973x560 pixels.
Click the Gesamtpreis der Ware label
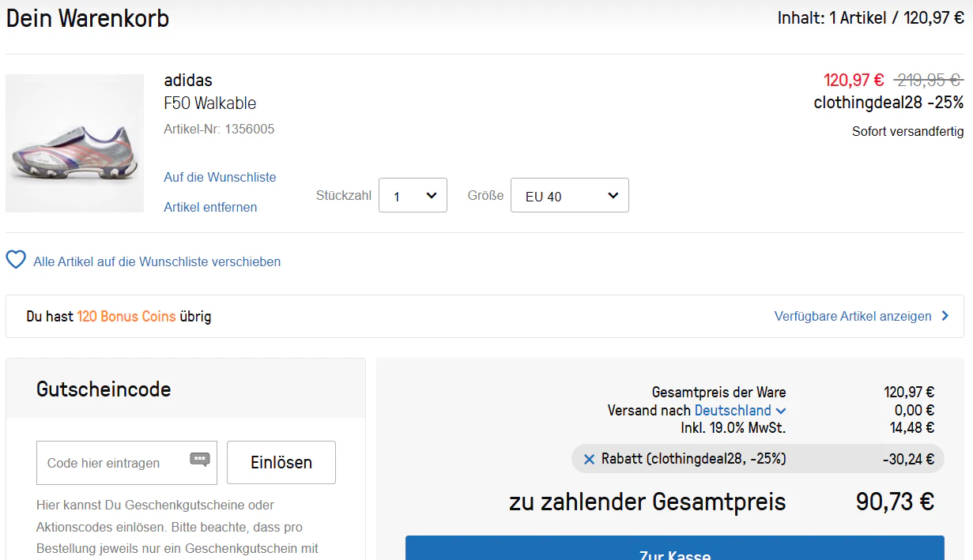click(718, 393)
